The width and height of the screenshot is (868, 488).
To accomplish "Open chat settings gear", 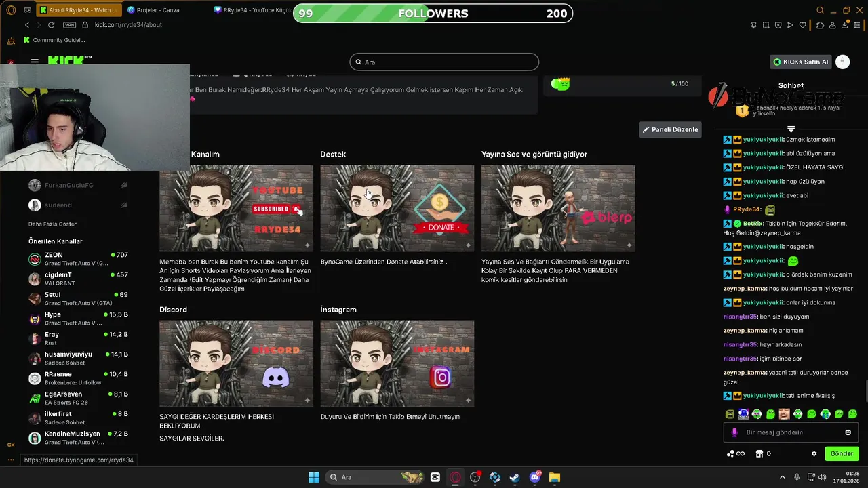I will point(814,453).
